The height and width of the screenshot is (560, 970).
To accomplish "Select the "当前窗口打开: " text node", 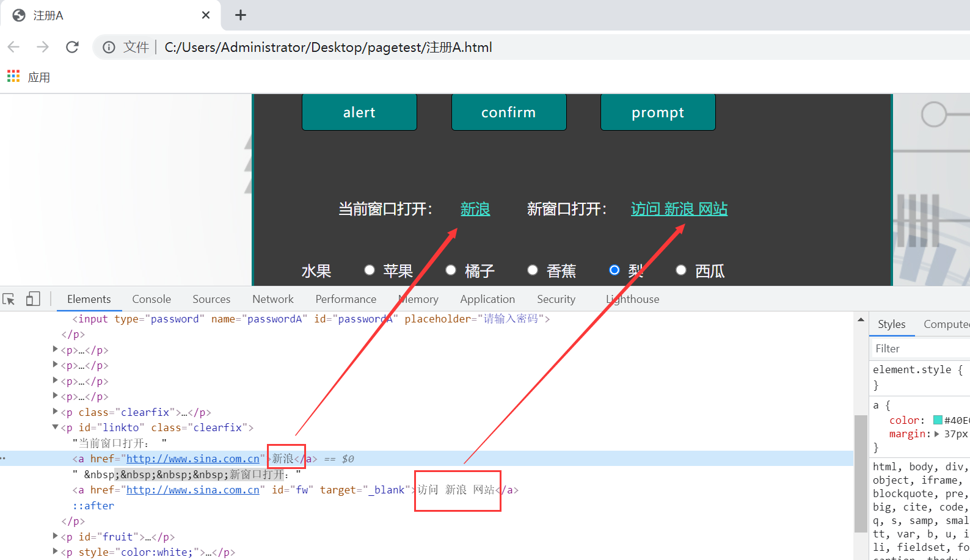I will point(120,443).
